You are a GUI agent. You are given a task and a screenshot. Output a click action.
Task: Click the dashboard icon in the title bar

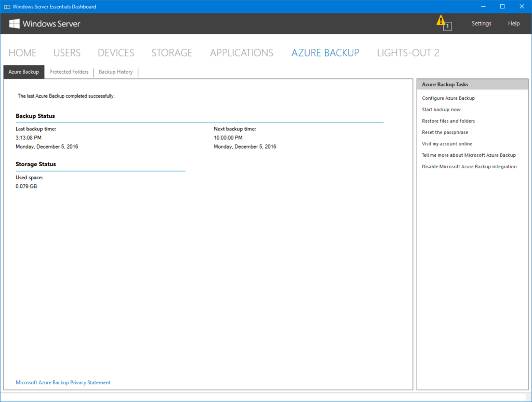tap(6, 6)
